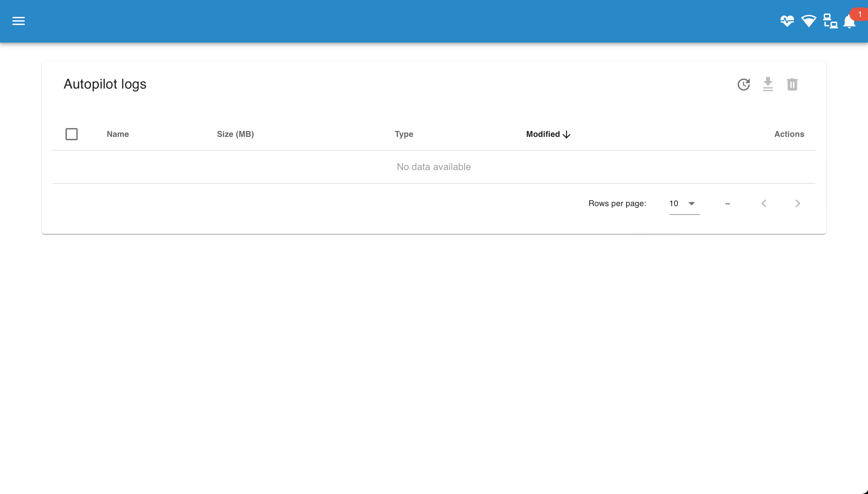The width and height of the screenshot is (868, 494).
Task: Open the ethernet network connection icon
Action: coord(831,21)
